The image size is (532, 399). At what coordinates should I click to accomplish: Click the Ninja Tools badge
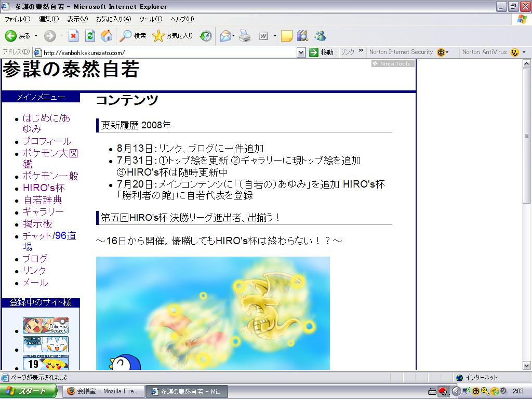(393, 63)
